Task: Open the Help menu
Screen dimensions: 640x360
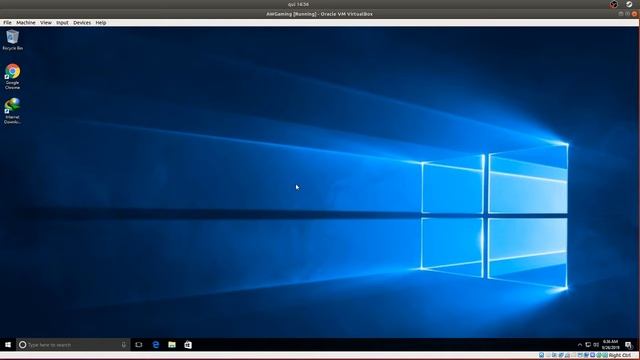Action: [101, 23]
